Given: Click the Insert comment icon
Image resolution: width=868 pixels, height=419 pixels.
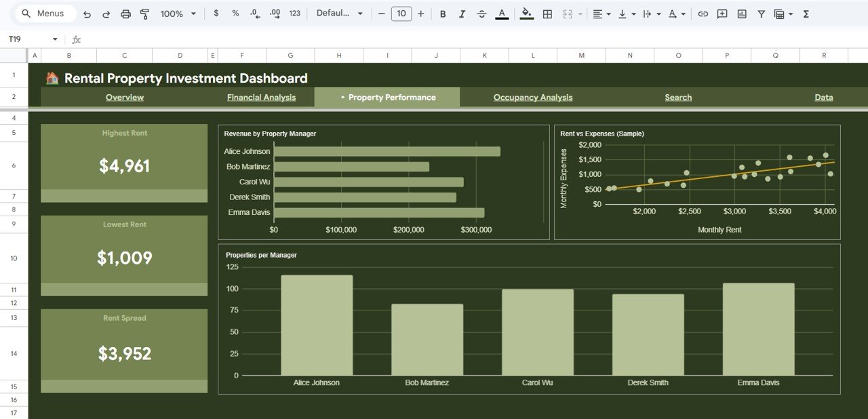Looking at the screenshot, I should [722, 13].
